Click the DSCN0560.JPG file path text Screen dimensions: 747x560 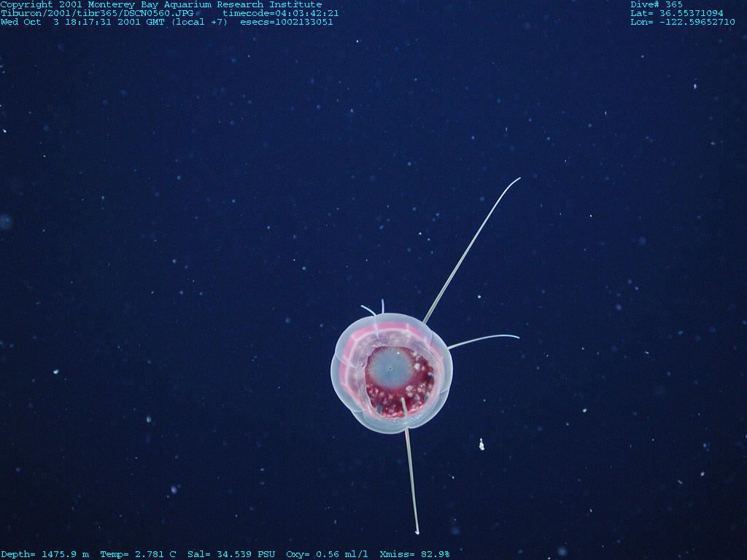pyautogui.click(x=97, y=13)
